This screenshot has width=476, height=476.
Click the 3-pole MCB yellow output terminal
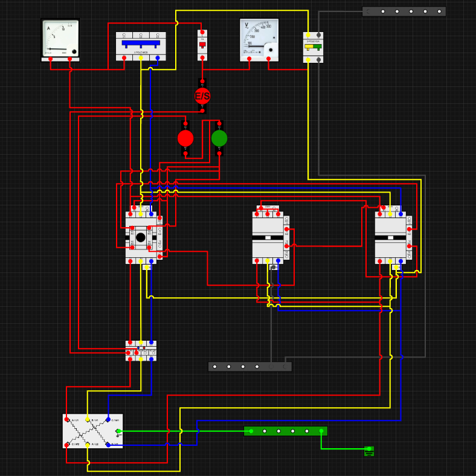pos(141,57)
